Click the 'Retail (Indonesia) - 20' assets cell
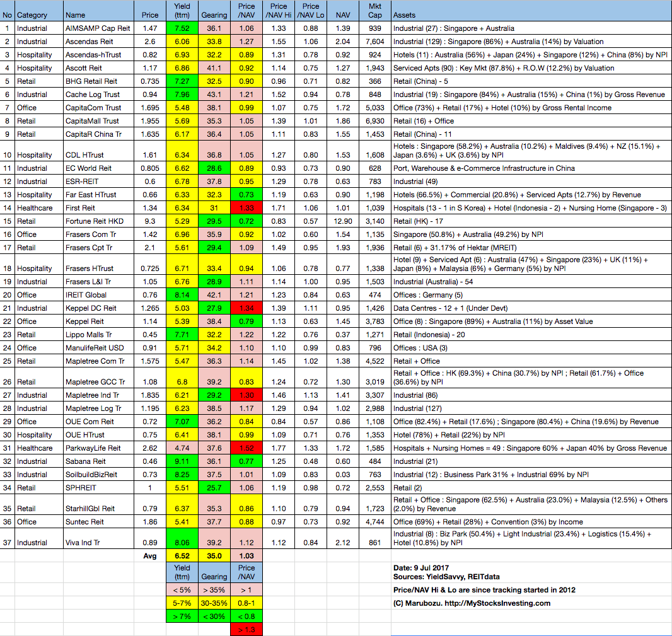Image resolution: width=672 pixels, height=636 pixels. point(531,335)
